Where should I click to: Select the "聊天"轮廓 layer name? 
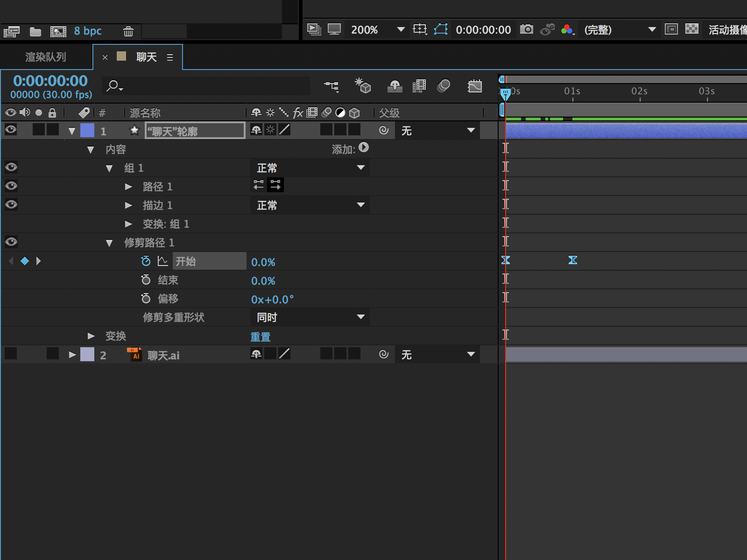[x=195, y=131]
